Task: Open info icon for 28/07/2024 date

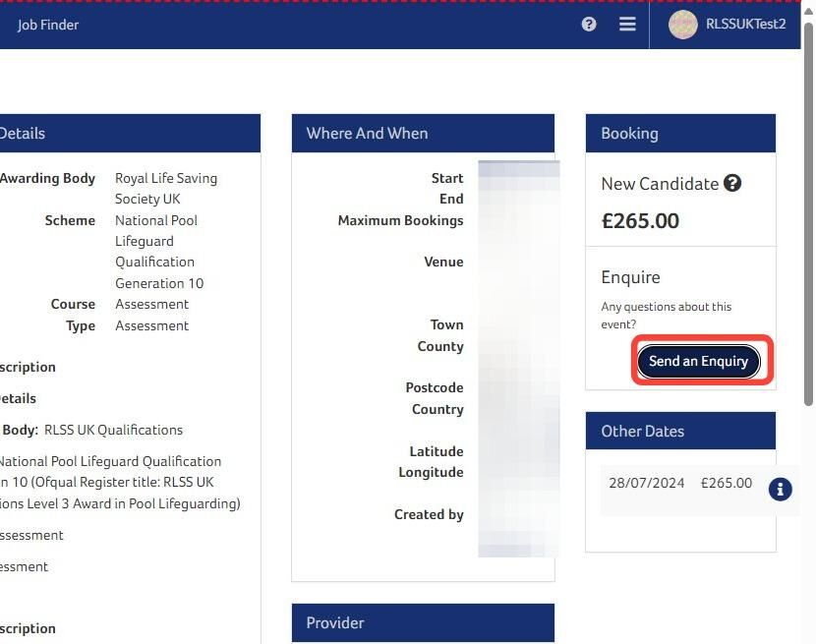Action: pos(780,490)
